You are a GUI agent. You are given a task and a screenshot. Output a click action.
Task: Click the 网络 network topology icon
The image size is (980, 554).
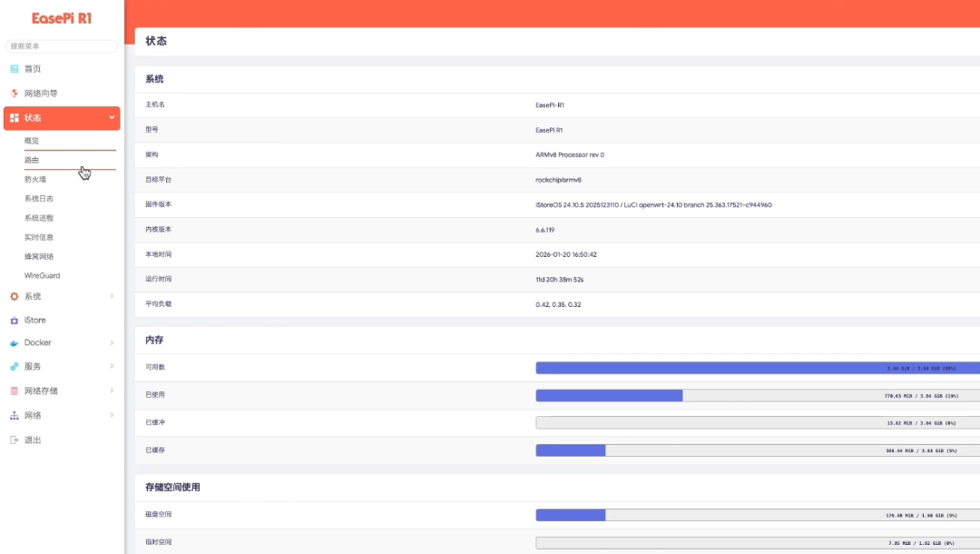pyautogui.click(x=14, y=416)
